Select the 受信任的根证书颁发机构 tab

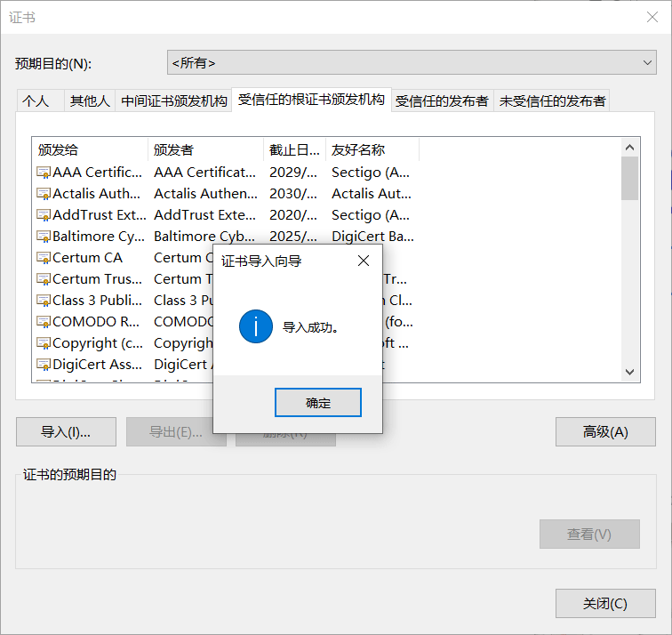(x=311, y=100)
